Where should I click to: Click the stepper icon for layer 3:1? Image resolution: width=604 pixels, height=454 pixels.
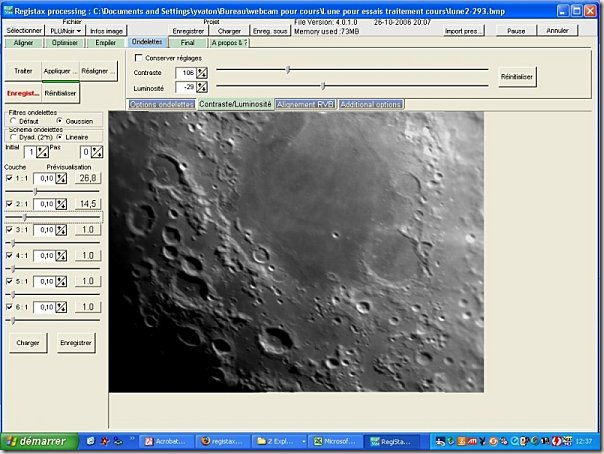[x=61, y=230]
